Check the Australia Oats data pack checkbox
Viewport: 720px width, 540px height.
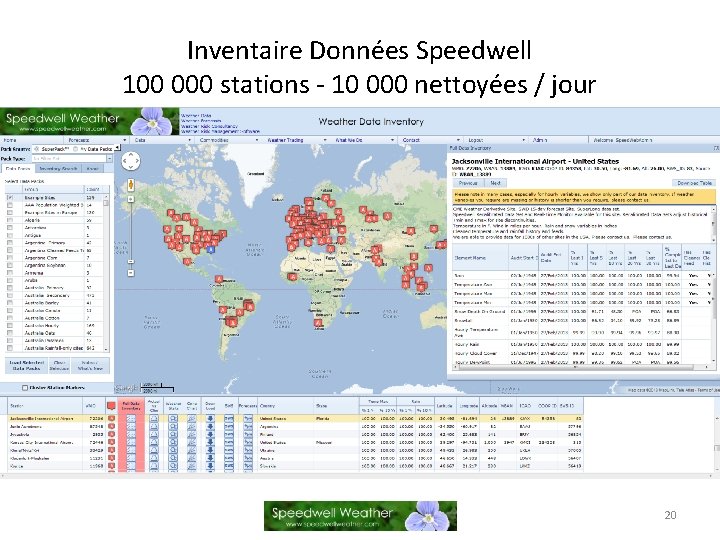(10, 333)
